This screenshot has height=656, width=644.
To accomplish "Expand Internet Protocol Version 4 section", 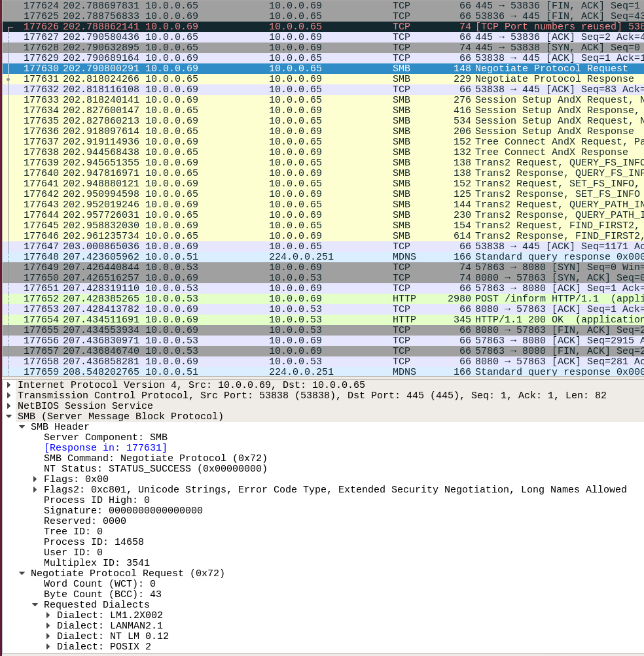I will coord(9,385).
